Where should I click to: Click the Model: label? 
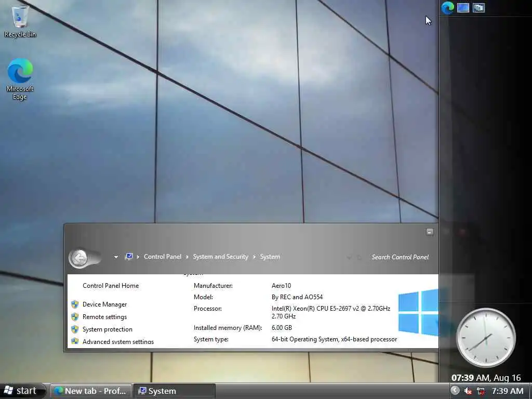pyautogui.click(x=203, y=297)
